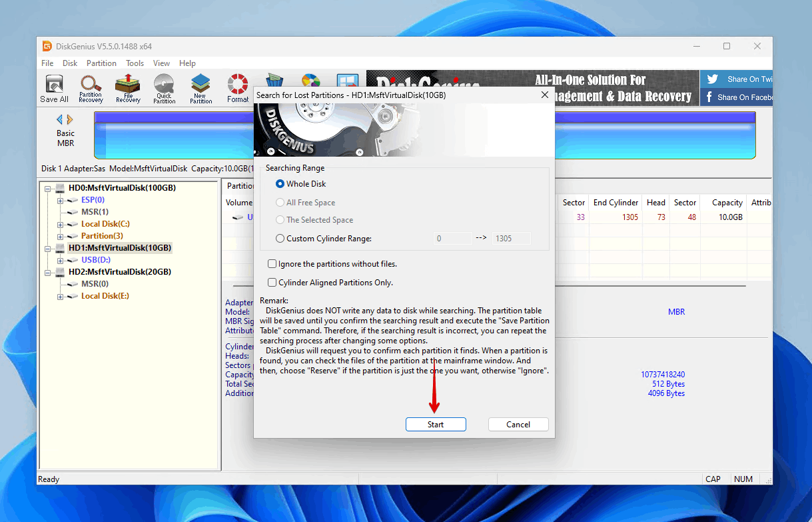Click the 4096 Bytes value
Viewport: 812px width, 522px height.
[666, 393]
